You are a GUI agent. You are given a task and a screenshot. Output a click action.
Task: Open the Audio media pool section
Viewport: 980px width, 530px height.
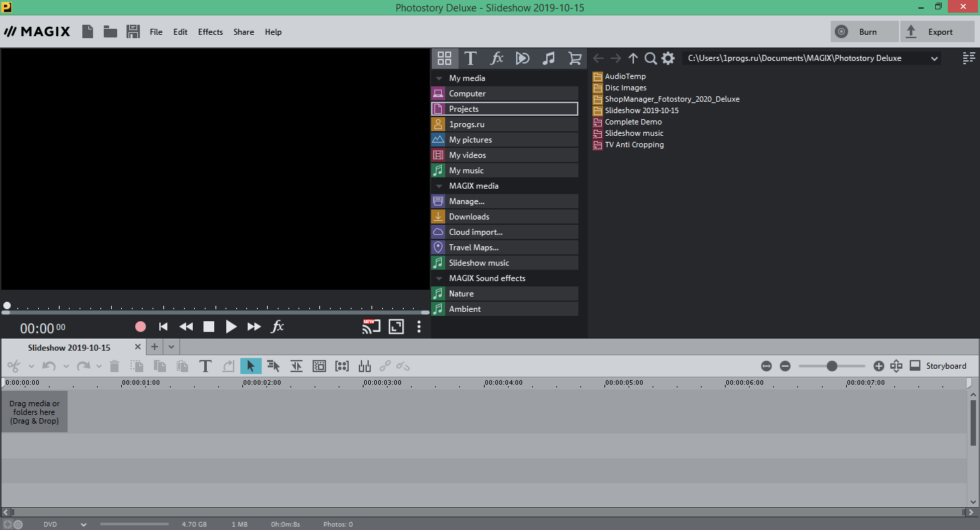(x=549, y=58)
